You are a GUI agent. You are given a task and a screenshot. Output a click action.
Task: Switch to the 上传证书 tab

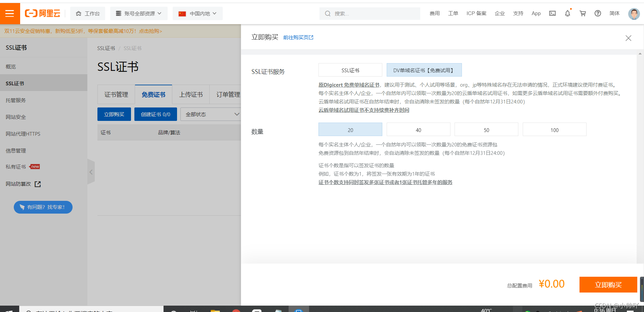(191, 95)
